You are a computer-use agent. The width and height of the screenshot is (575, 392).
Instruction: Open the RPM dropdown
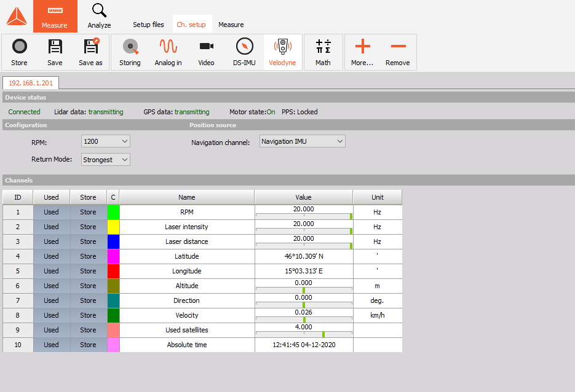click(106, 141)
